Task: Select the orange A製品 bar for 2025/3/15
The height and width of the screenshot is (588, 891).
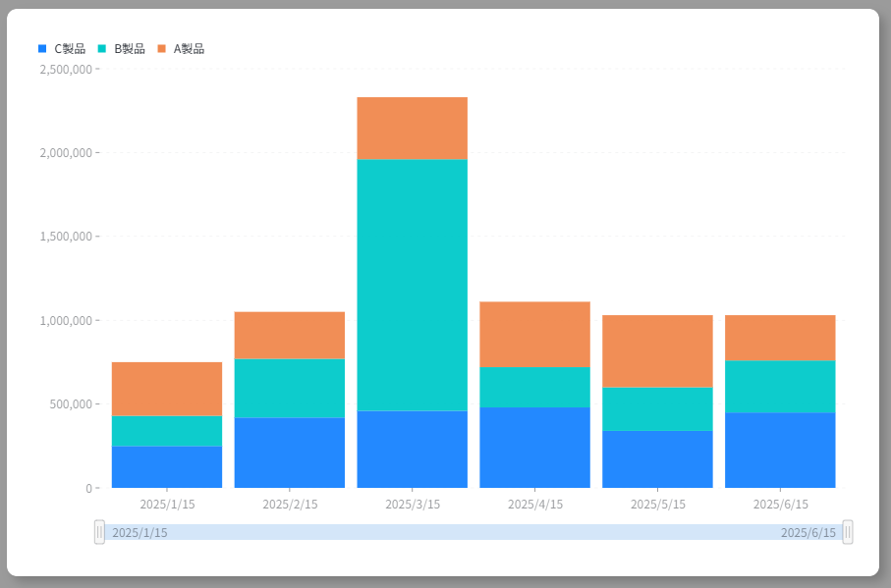Action: coord(412,128)
